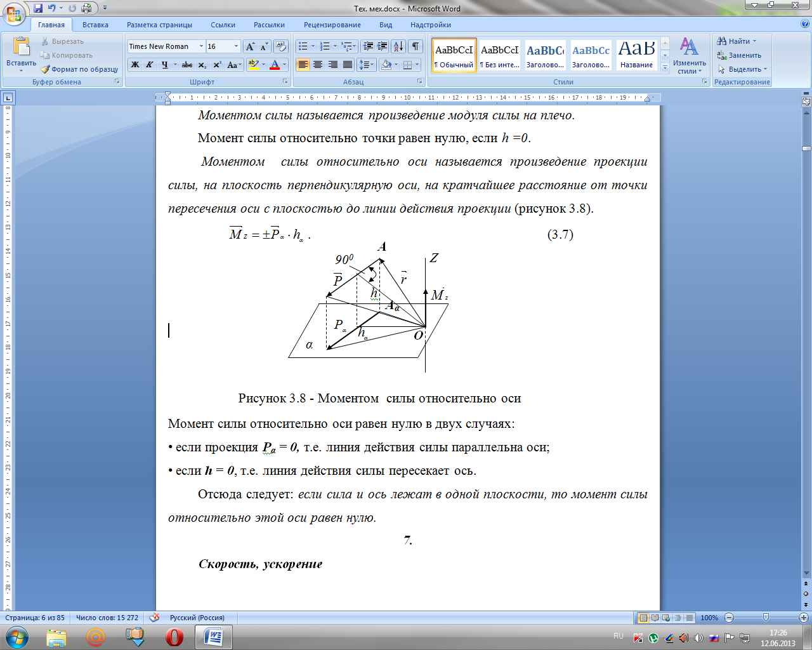Open the Times New Roman font dropdown

pos(202,46)
